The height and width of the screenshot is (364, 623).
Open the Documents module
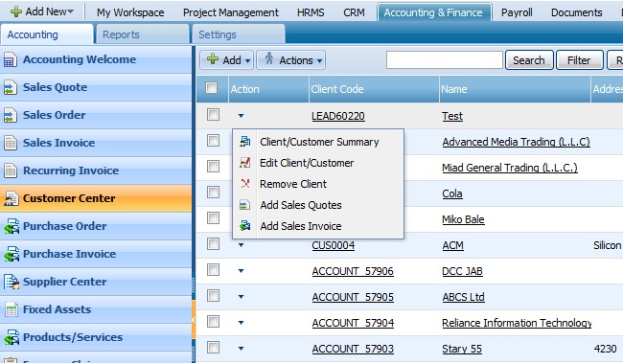coord(576,12)
